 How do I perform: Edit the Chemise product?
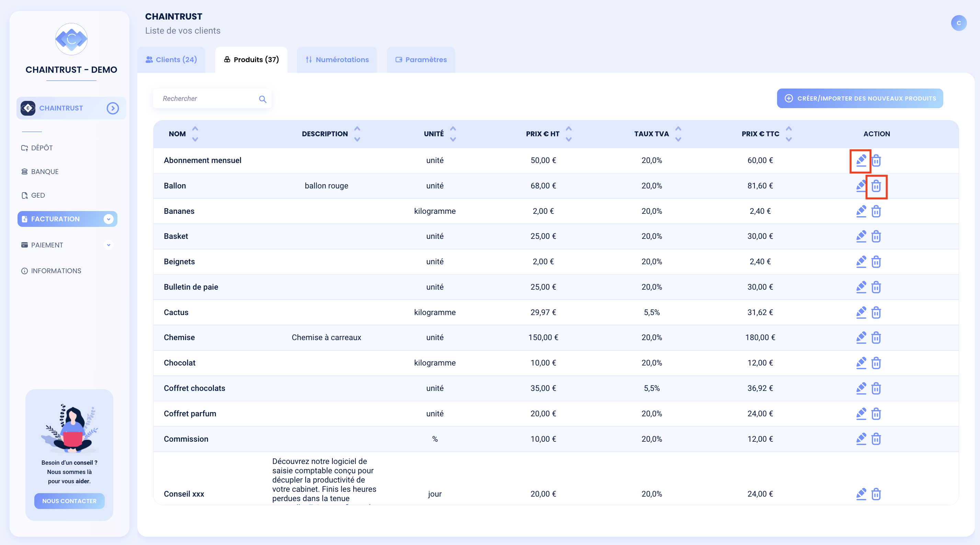point(861,337)
